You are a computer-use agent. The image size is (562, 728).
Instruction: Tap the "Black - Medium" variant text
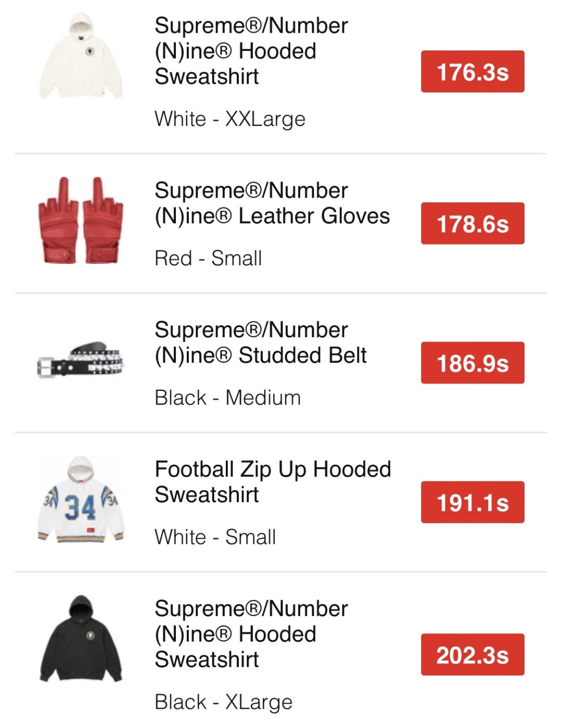pyautogui.click(x=228, y=398)
